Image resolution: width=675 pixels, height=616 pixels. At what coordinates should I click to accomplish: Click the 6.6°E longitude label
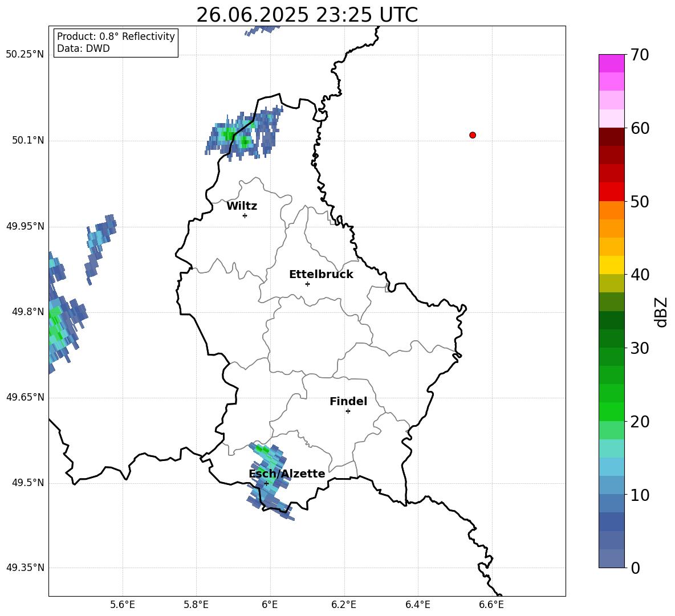(x=491, y=605)
